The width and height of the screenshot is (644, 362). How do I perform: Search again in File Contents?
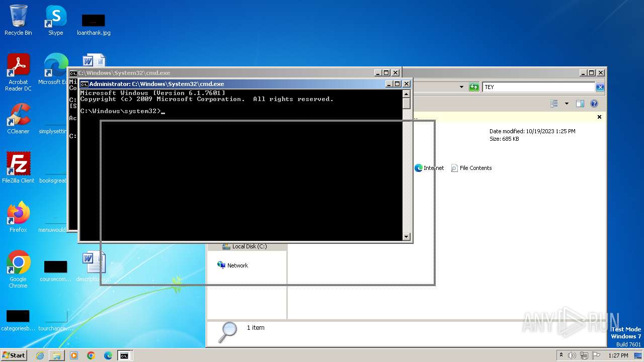click(471, 168)
